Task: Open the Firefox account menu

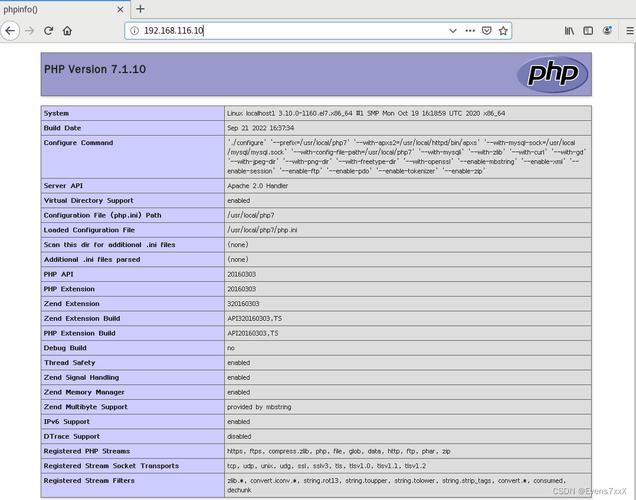Action: pos(607,31)
